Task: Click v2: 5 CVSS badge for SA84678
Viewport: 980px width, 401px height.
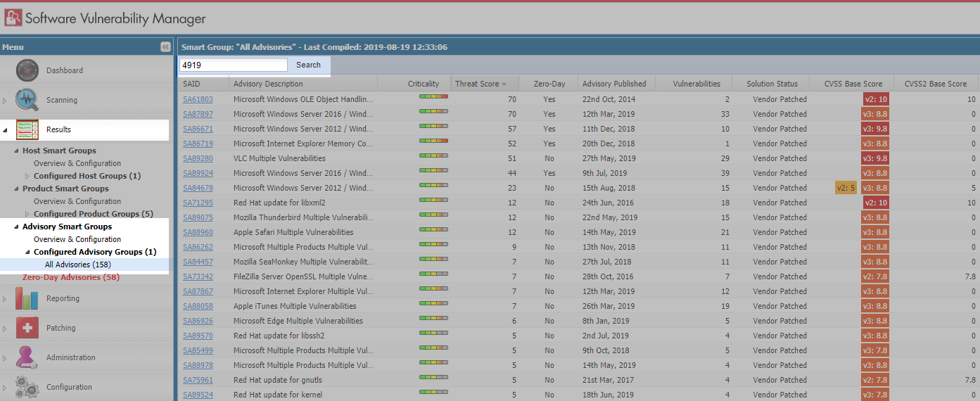Action: pyautogui.click(x=845, y=188)
